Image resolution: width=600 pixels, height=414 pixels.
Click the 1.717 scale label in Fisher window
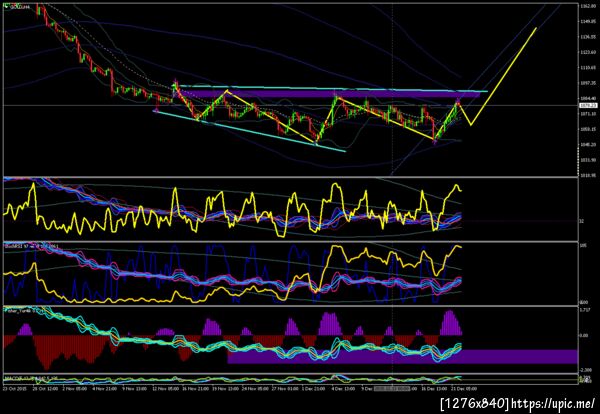click(x=584, y=310)
